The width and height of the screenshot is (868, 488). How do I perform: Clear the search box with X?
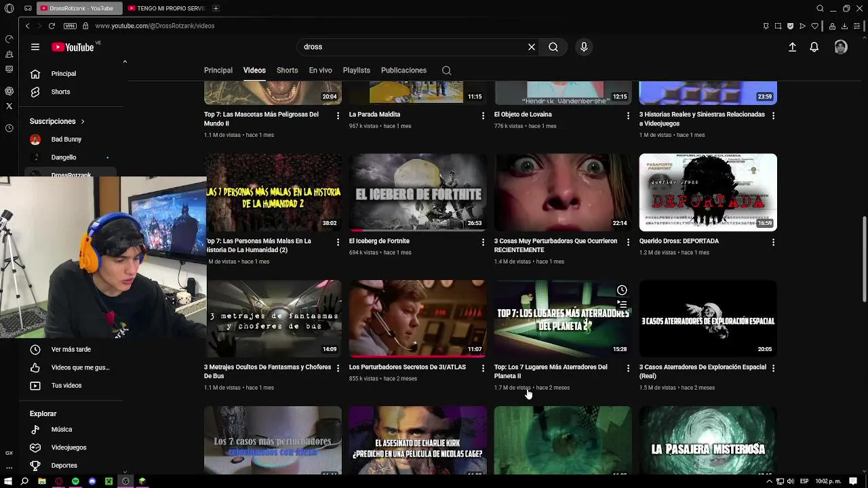click(x=532, y=47)
